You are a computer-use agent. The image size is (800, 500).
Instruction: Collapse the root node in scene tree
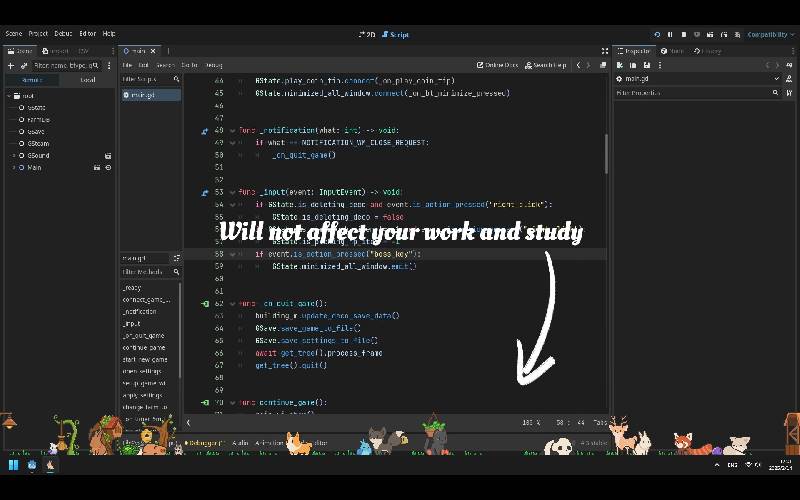coord(10,96)
